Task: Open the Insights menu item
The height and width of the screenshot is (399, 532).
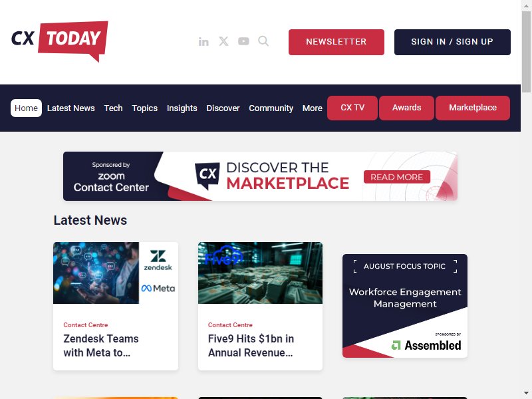Action: pos(182,108)
